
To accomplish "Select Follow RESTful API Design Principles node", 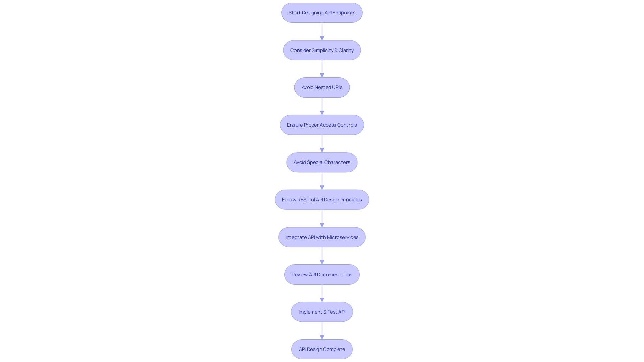I will click(x=322, y=199).
